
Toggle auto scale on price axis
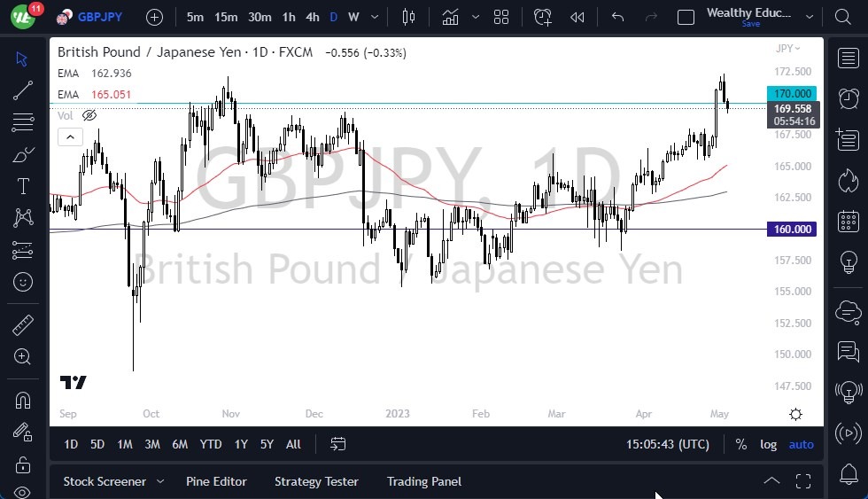pos(801,444)
